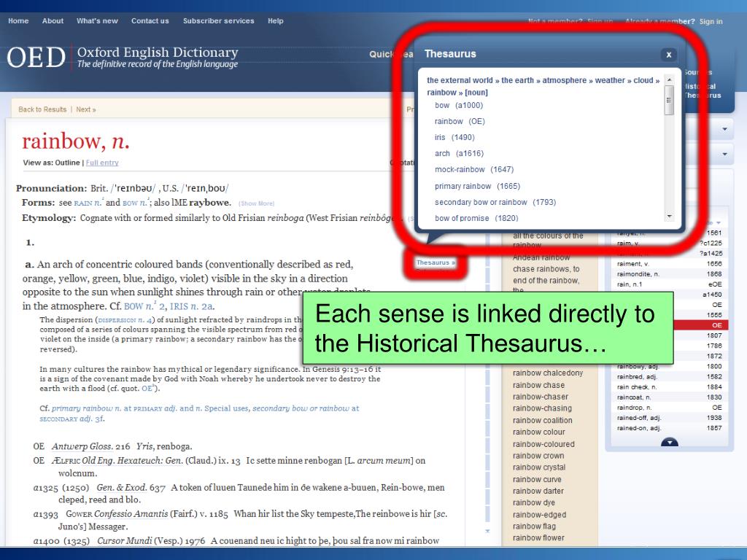Open the IRIS n. 2a cross-reference
Image resolution: width=747 pixels, height=560 pixels.
[192, 306]
